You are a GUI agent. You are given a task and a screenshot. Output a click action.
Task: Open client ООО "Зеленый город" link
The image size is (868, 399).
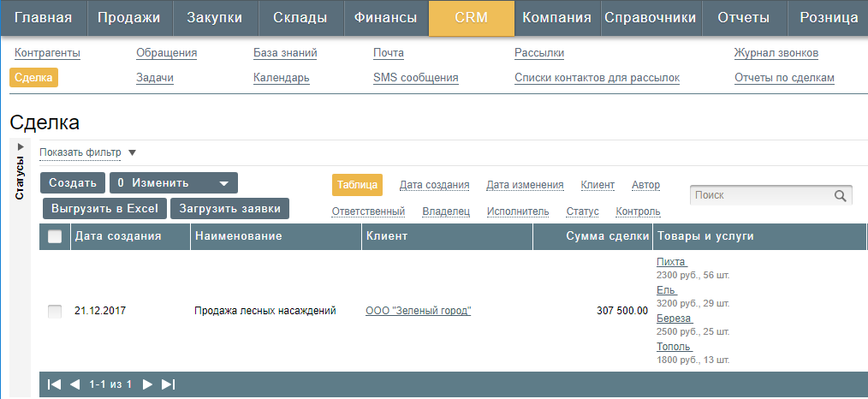pos(418,311)
